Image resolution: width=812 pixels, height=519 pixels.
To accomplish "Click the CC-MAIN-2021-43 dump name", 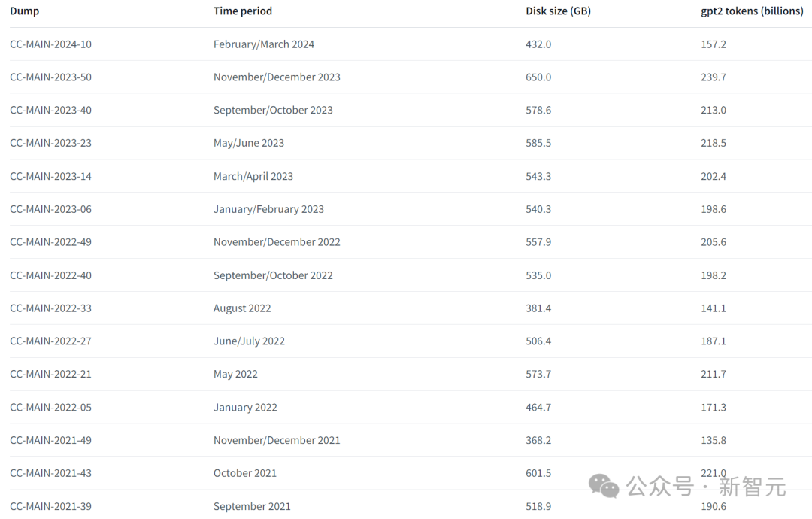I will (x=51, y=473).
